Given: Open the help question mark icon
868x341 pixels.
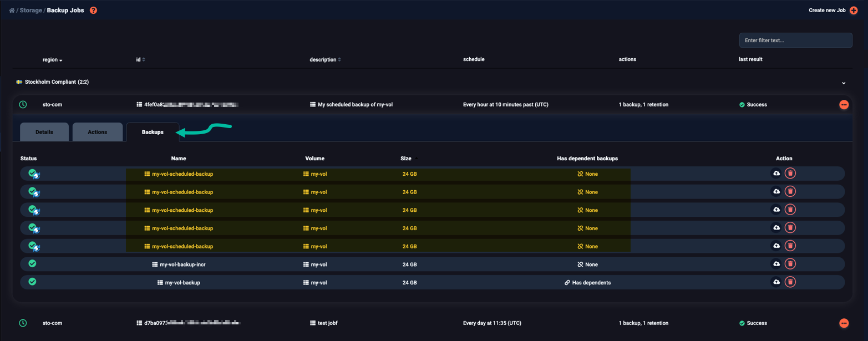Looking at the screenshot, I should [x=93, y=11].
